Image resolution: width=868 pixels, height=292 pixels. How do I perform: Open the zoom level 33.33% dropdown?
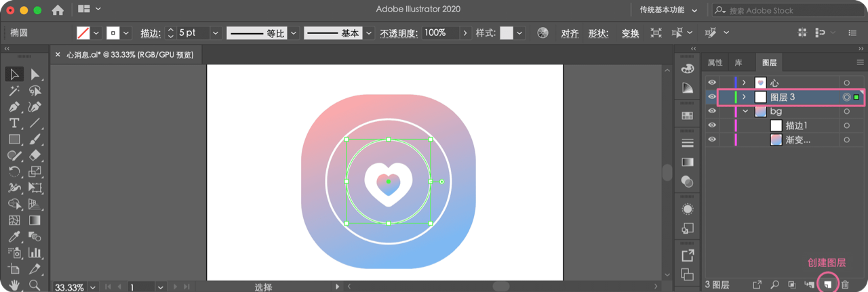(x=92, y=287)
